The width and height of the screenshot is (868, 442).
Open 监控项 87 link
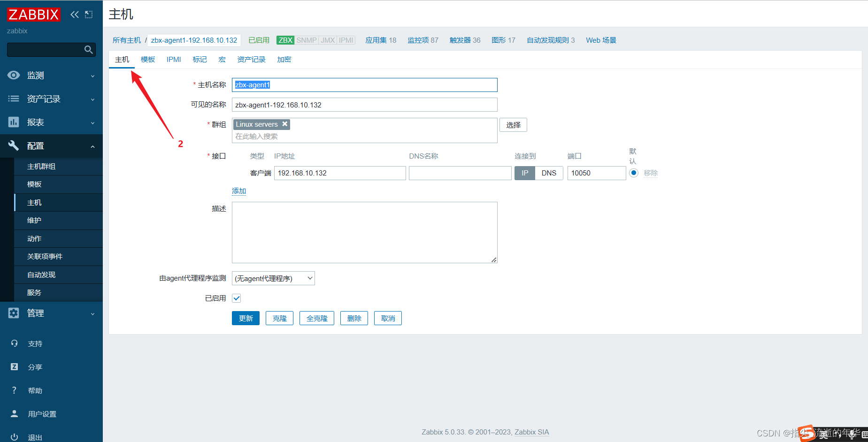tap(423, 40)
